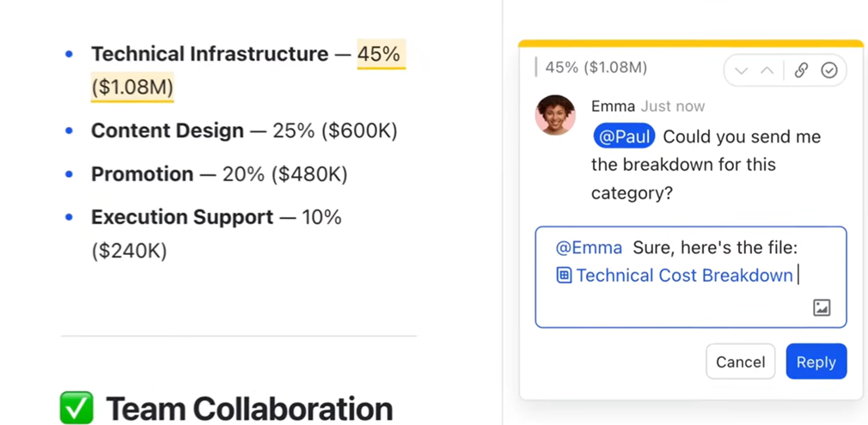868x425 pixels.
Task: Click the @Emma mention in the reply draft
Action: click(x=589, y=248)
